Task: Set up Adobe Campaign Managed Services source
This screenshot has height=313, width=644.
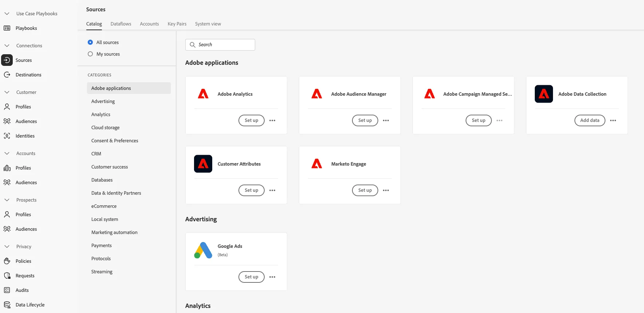Action: click(479, 120)
